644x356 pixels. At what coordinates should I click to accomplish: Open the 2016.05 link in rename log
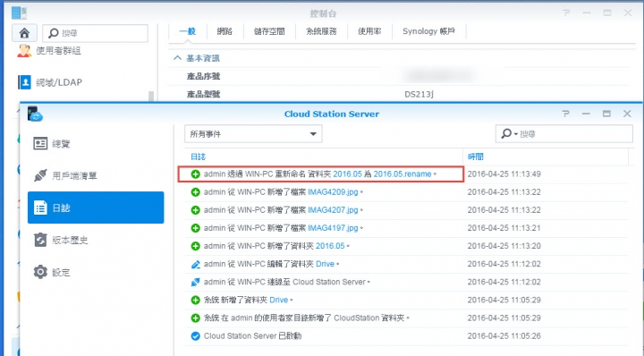(x=347, y=174)
